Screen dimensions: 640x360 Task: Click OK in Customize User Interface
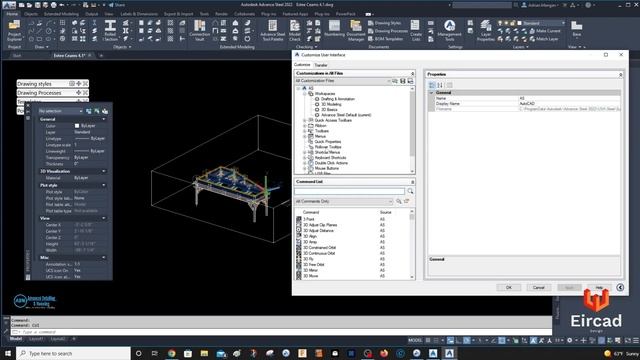(509, 287)
